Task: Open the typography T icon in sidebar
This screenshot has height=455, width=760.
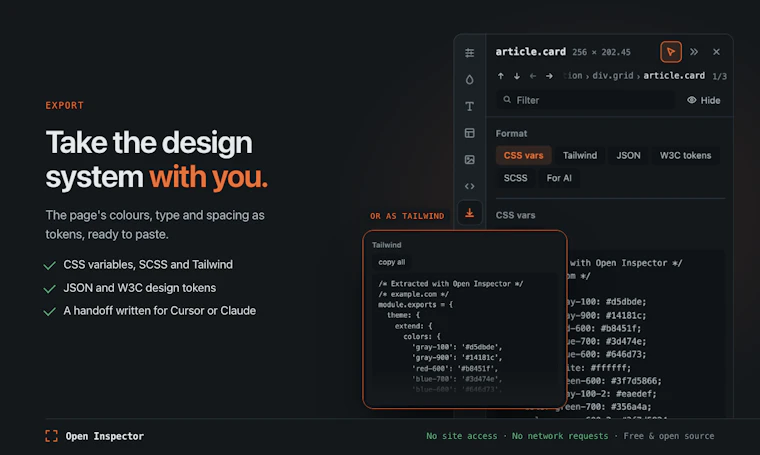Action: 469,106
